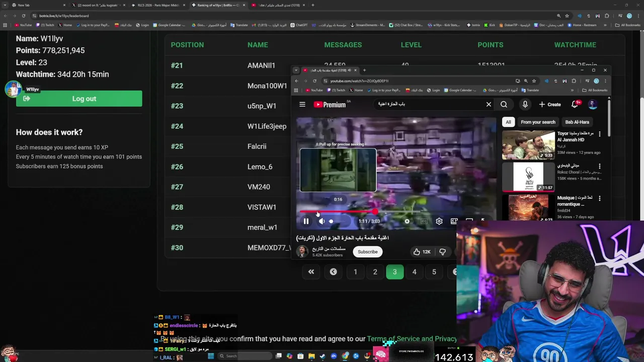Go to previous leaderboard page
This screenshot has height=362, width=644.
pos(333,272)
